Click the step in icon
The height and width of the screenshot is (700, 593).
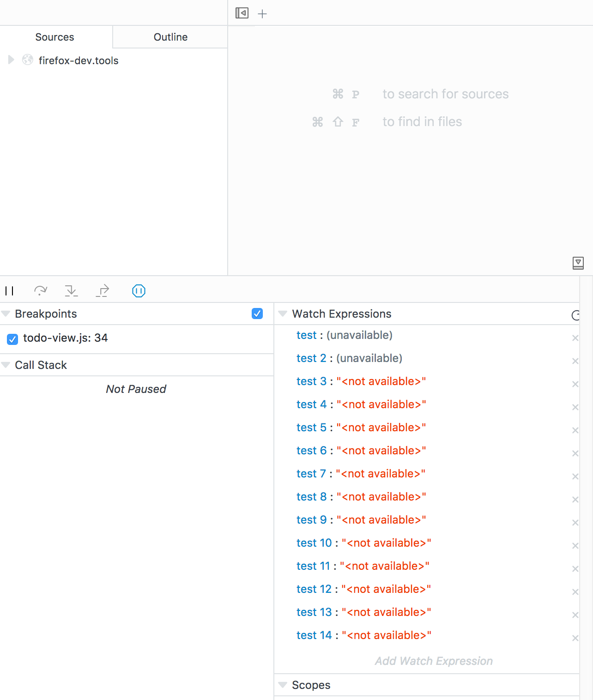[x=71, y=290]
